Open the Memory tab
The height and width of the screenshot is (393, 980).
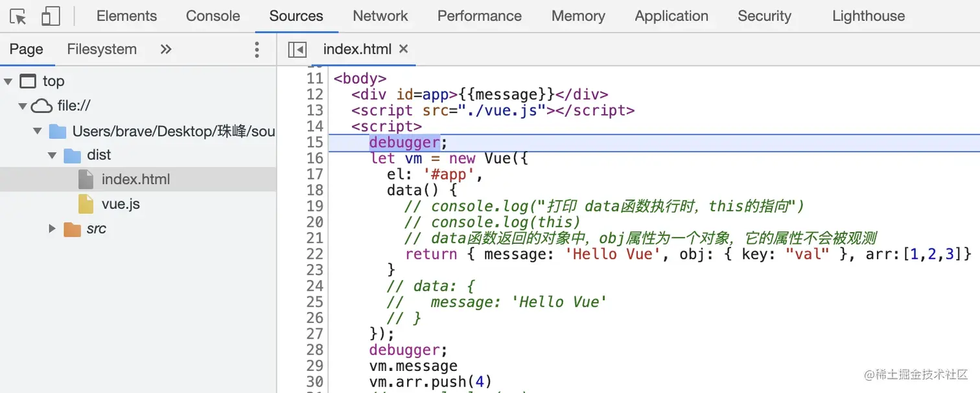pos(578,16)
